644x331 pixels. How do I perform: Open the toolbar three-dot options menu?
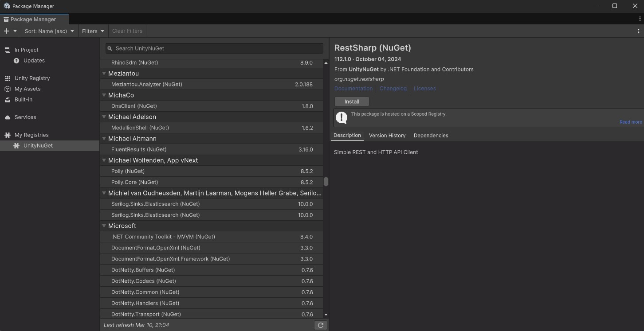tap(639, 31)
